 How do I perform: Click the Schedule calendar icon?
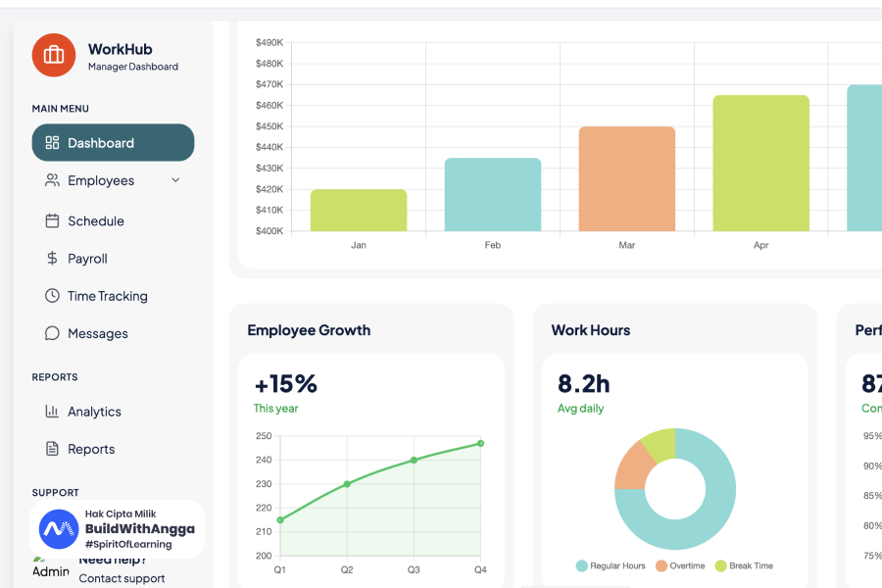(53, 221)
